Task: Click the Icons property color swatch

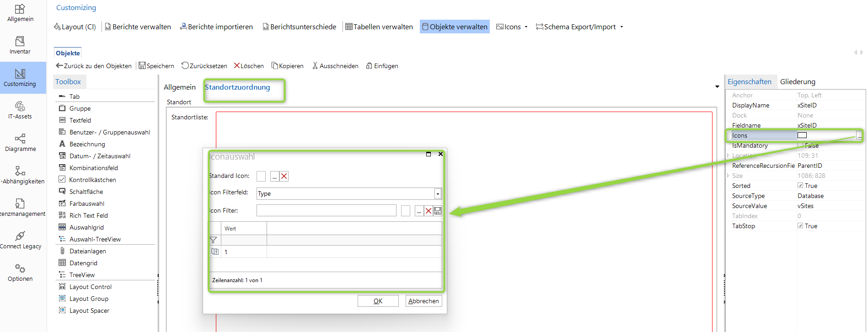Action: (x=802, y=135)
